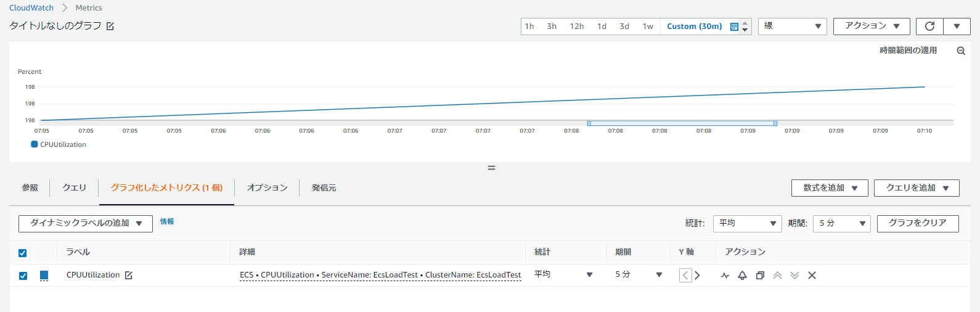Open the 参照 tab

point(30,188)
